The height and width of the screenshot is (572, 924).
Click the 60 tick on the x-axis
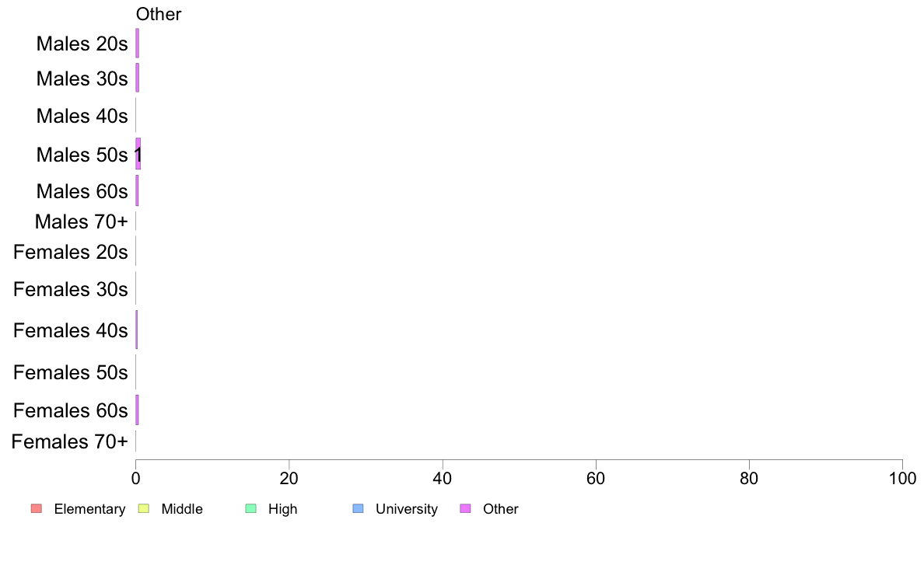click(596, 478)
